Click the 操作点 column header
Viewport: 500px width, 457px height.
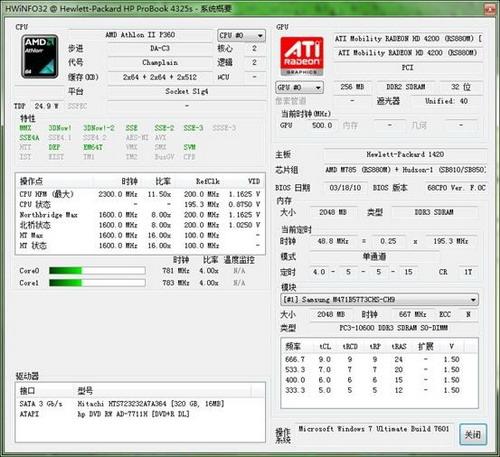coord(55,181)
